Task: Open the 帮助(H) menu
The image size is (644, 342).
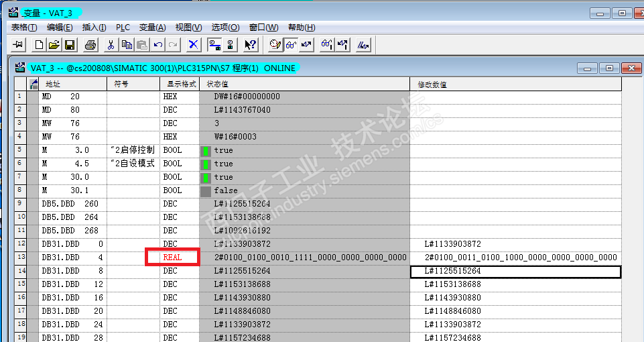Action: click(x=302, y=27)
